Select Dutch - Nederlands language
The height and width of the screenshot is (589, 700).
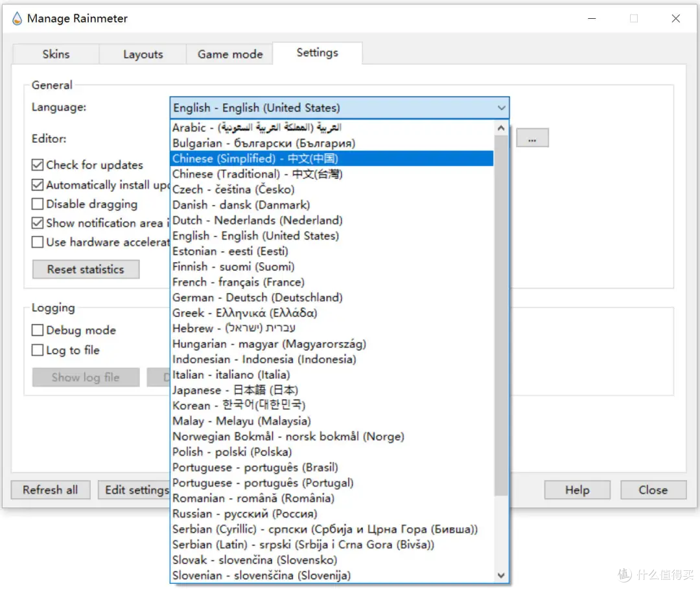click(x=332, y=221)
